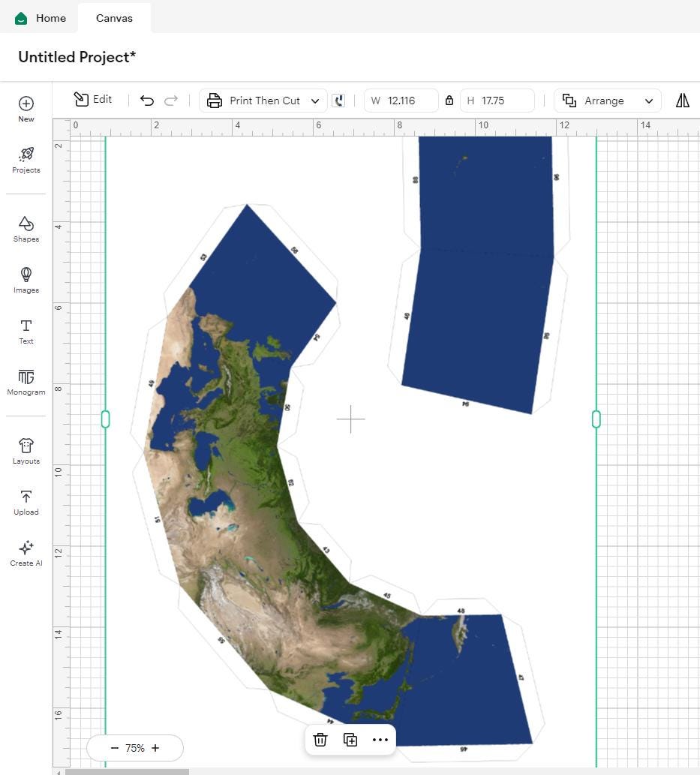Open the Shapes panel
Image resolution: width=700 pixels, height=775 pixels.
[x=26, y=230]
